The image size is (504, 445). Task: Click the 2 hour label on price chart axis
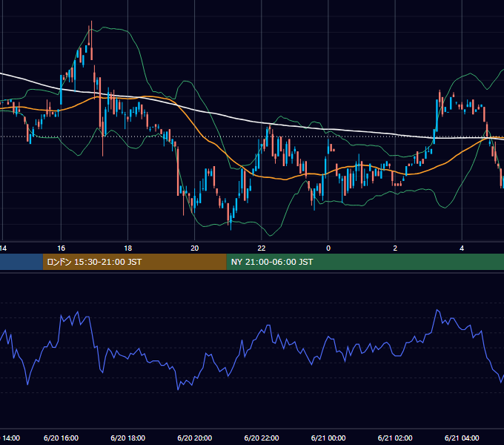click(395, 248)
